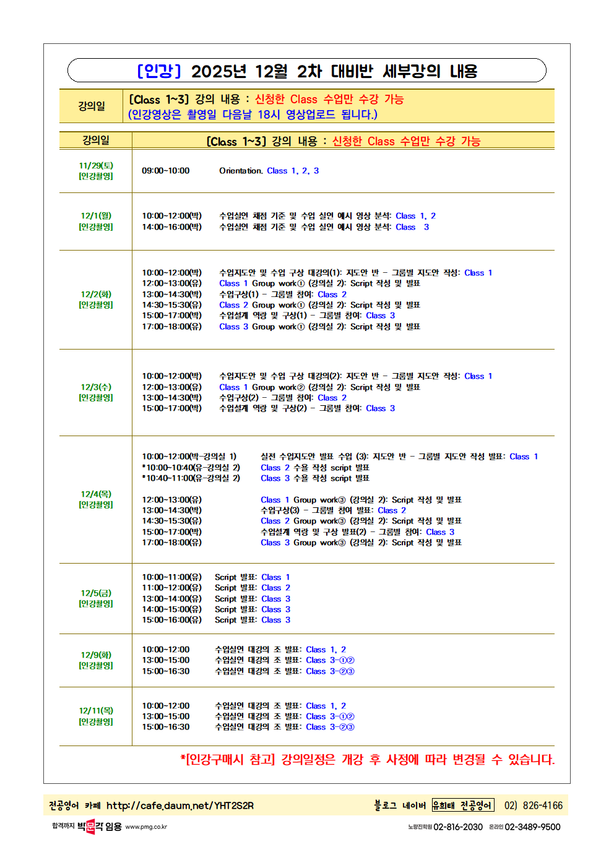Image resolution: width=614 pixels, height=868 pixels.
Task: Click the red 인강구매시 참고 notice
Action: (367, 760)
